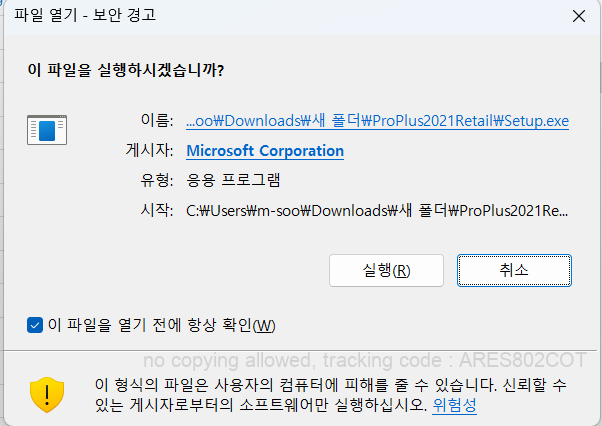The height and width of the screenshot is (426, 602).
Task: Open the Setup.exe file path link
Action: 377,121
